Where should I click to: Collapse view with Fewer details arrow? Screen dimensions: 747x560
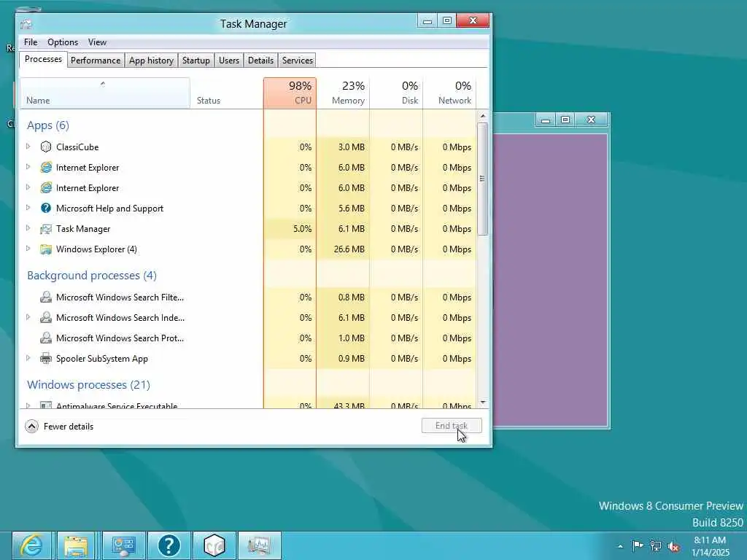click(31, 426)
